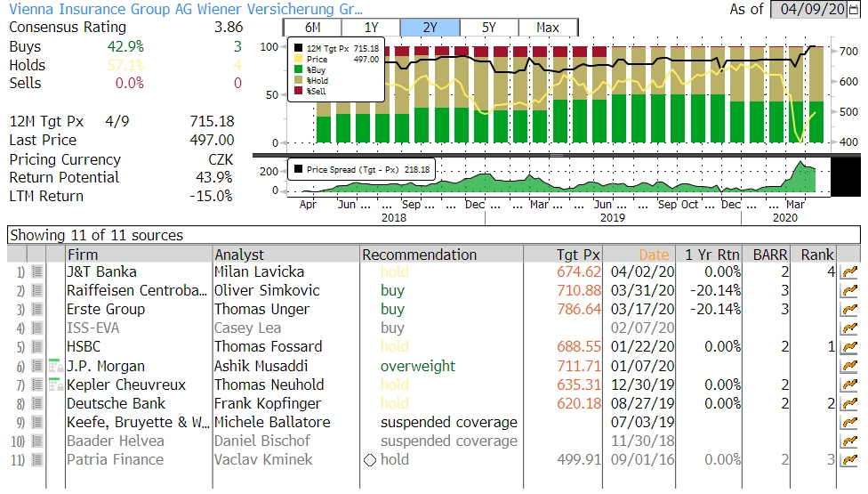Click red %Sell legend swatch
Screen dimensions: 868x494
[x=299, y=90]
